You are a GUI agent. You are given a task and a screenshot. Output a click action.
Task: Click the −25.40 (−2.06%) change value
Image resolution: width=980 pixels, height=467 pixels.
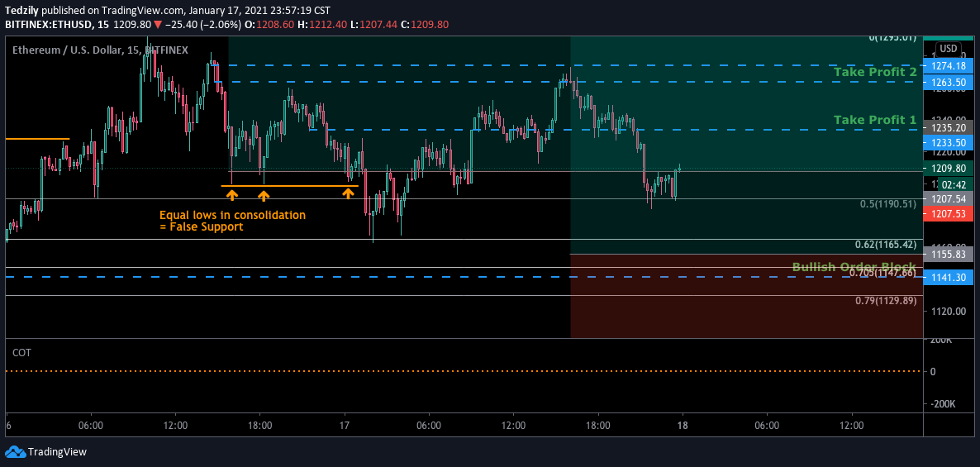(203, 25)
